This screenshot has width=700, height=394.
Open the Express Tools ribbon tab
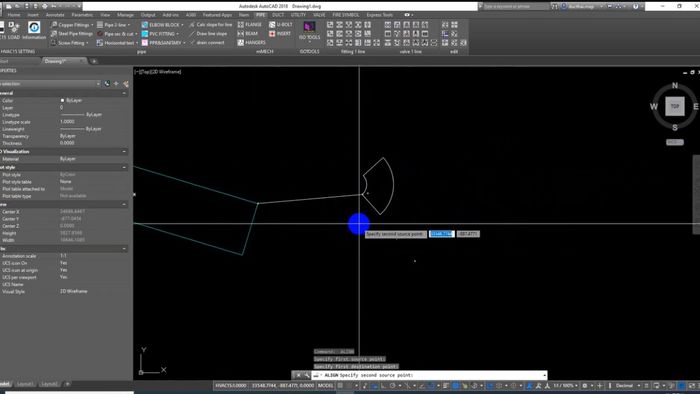pyautogui.click(x=379, y=15)
